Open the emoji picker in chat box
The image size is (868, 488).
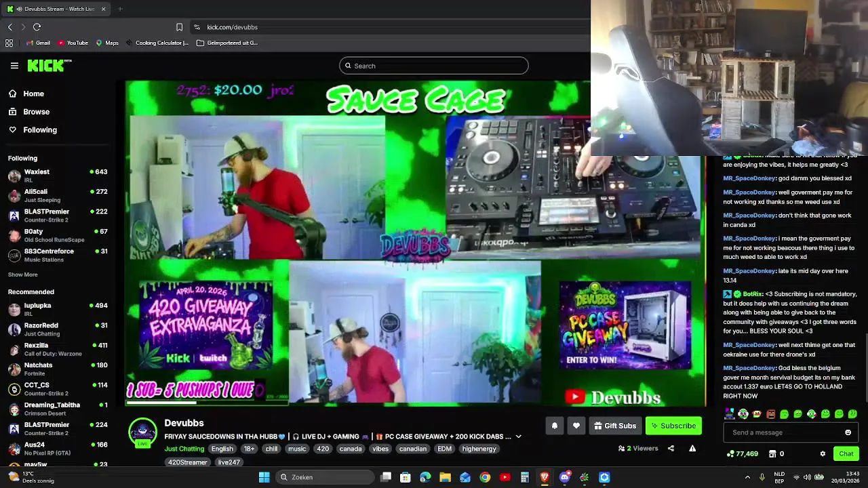pos(848,432)
